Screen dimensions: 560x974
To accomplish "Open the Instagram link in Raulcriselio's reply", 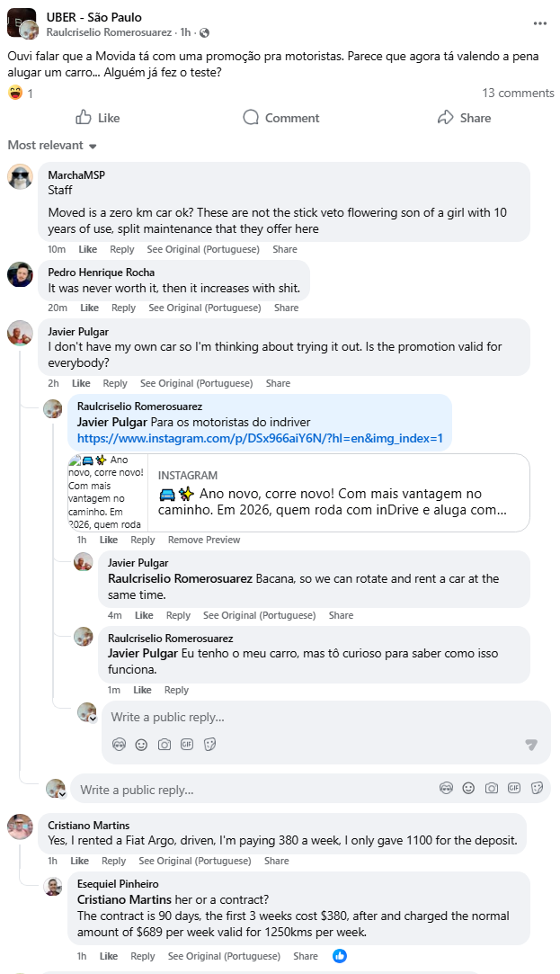I will click(260, 439).
